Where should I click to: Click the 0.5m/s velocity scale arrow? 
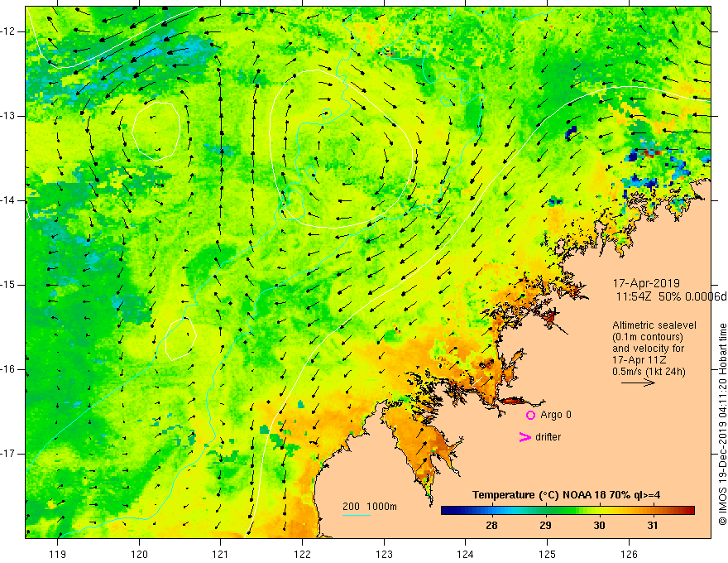(639, 383)
